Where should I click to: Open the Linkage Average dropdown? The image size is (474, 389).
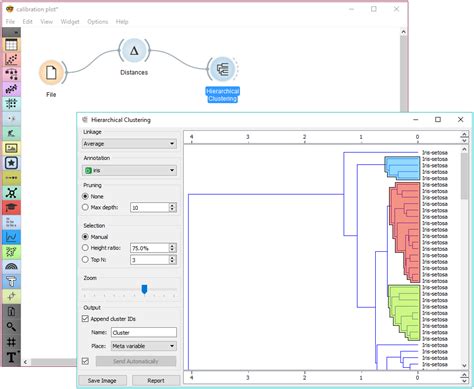129,144
